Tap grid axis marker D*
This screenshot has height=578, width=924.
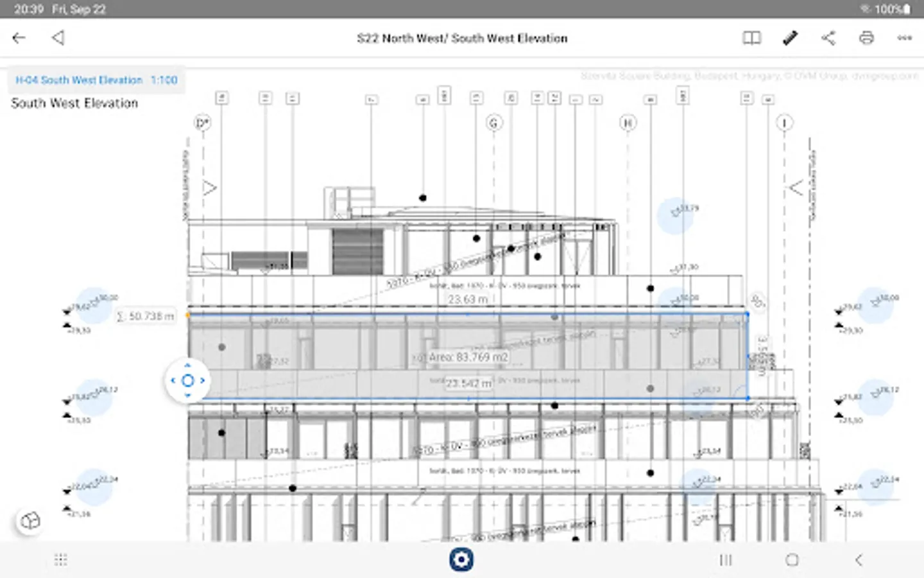point(203,123)
